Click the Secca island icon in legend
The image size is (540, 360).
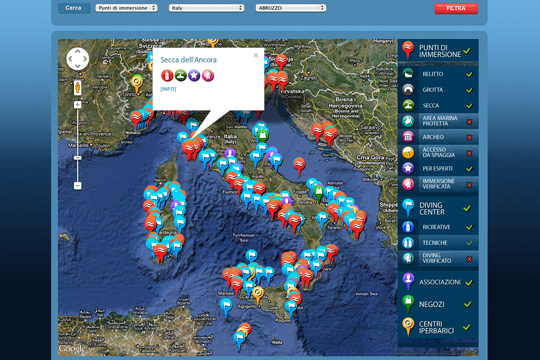408,105
